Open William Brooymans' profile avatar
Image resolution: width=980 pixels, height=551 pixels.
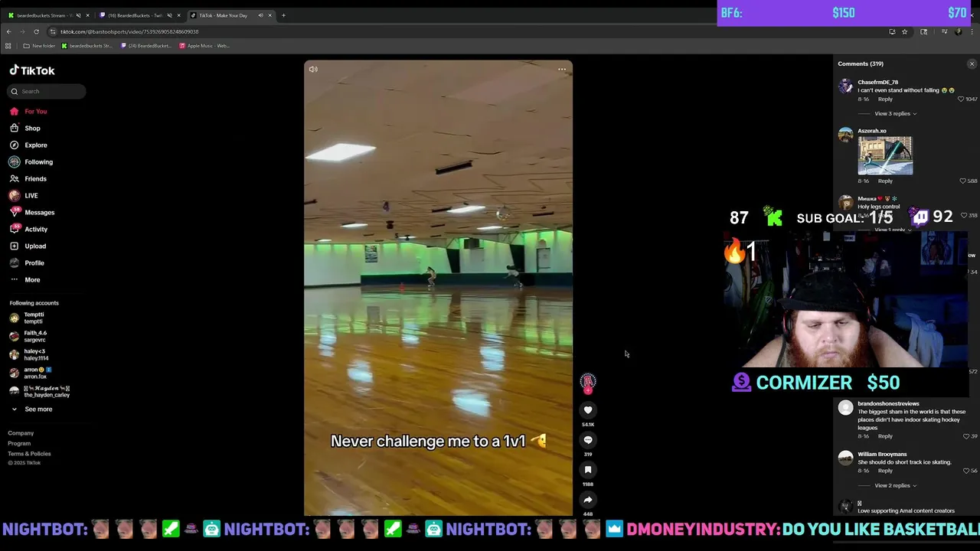845,458
